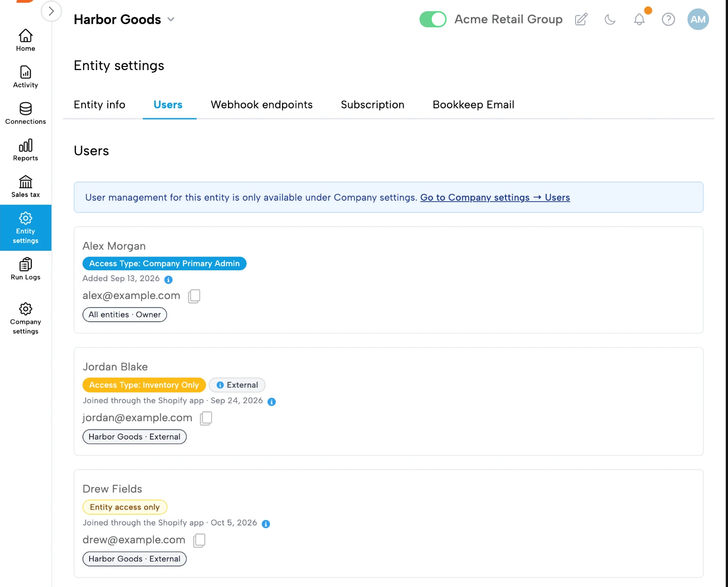Click the Drew Fields user name
The image size is (728, 587).
pos(112,489)
